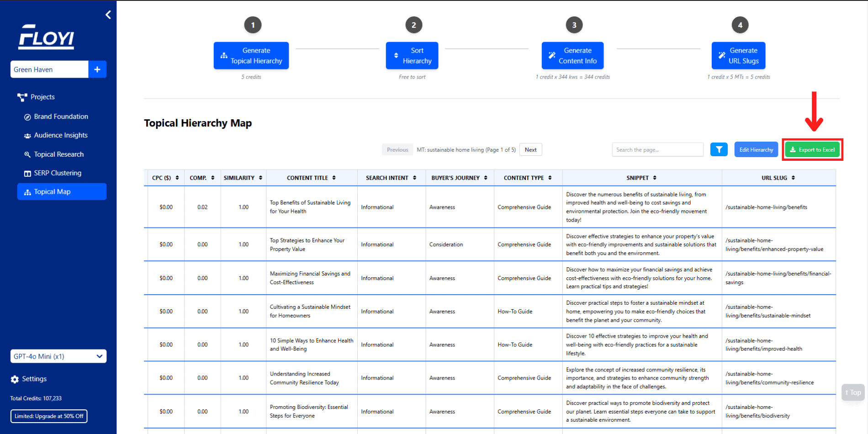Click Limited: Upgrade at 50% Off
Image resolution: width=868 pixels, height=434 pixels.
[49, 416]
